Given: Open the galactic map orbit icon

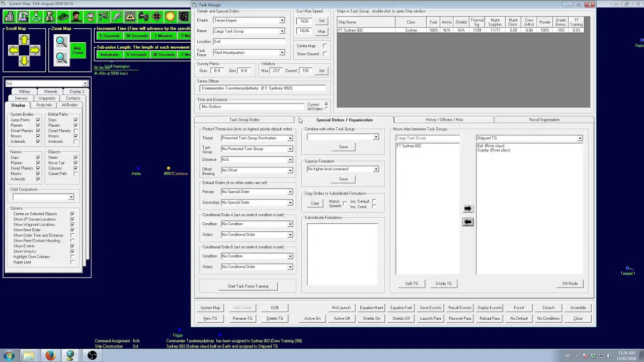Looking at the screenshot, I should pos(184,17).
